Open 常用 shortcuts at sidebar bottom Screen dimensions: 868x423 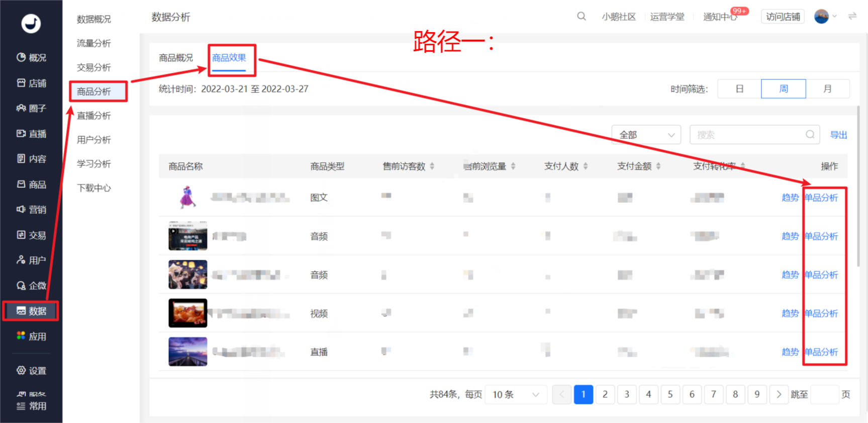[31, 406]
